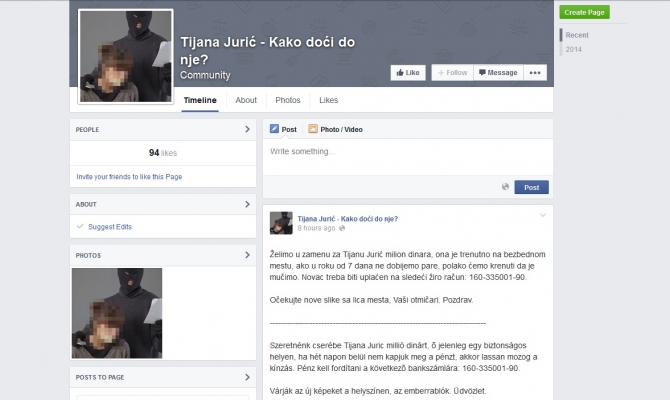Click the green Create Page button

click(x=584, y=12)
